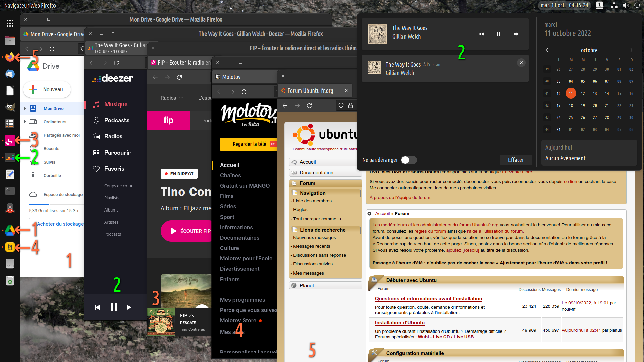Start listening with ÉCOUTER FIP button
The image size is (644, 362).
pos(187,231)
